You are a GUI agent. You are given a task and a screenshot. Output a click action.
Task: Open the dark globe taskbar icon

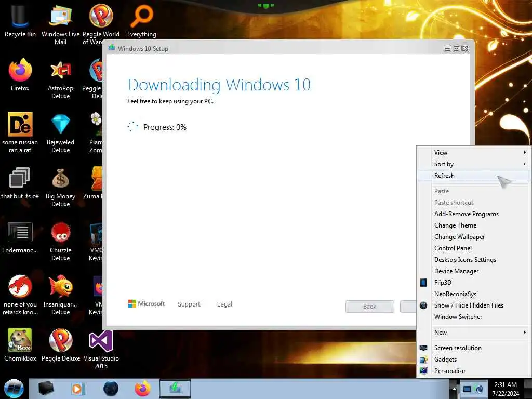click(111, 389)
